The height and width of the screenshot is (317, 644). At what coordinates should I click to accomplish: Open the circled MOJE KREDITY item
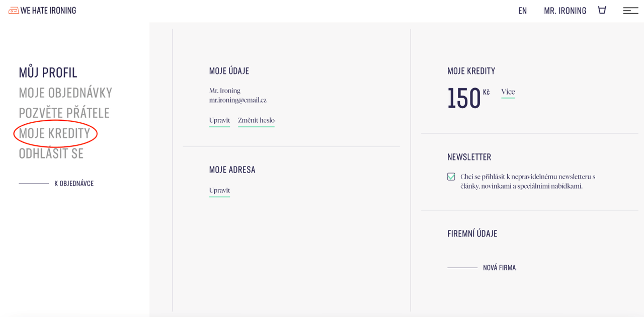tap(55, 133)
